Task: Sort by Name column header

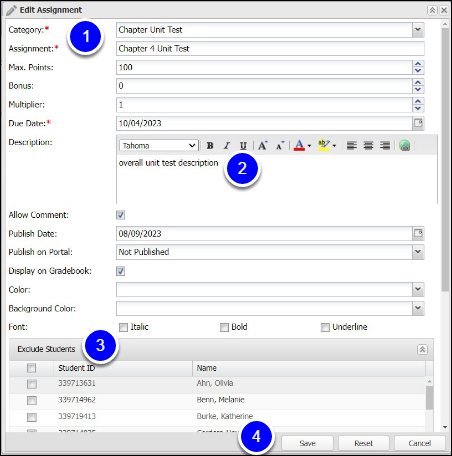Action: pyautogui.click(x=309, y=368)
